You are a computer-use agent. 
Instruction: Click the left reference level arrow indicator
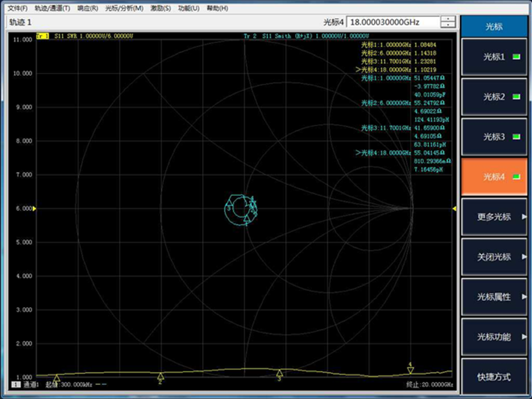pos(34,209)
